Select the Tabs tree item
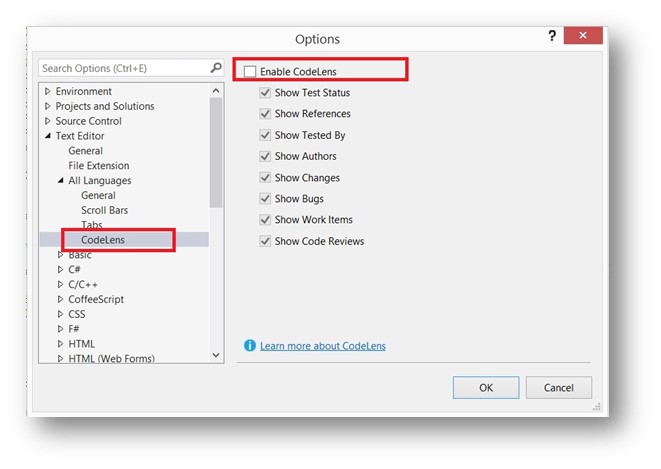Screen dimensions: 661x469 coord(92,225)
